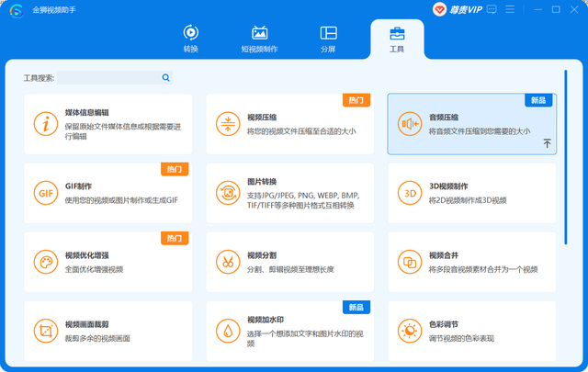588x372 pixels.
Task: Click description 使用您的视频或图片制作或生成GIF
Action: coord(121,200)
